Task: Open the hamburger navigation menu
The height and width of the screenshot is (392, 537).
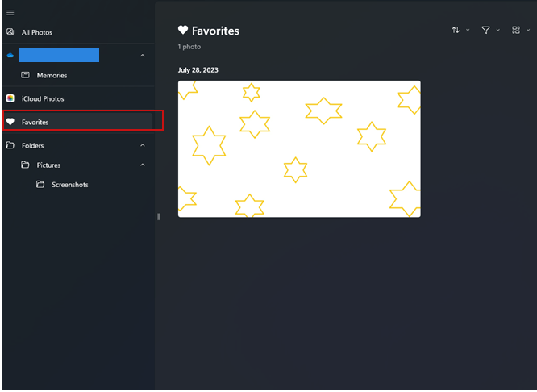Action: (x=10, y=13)
